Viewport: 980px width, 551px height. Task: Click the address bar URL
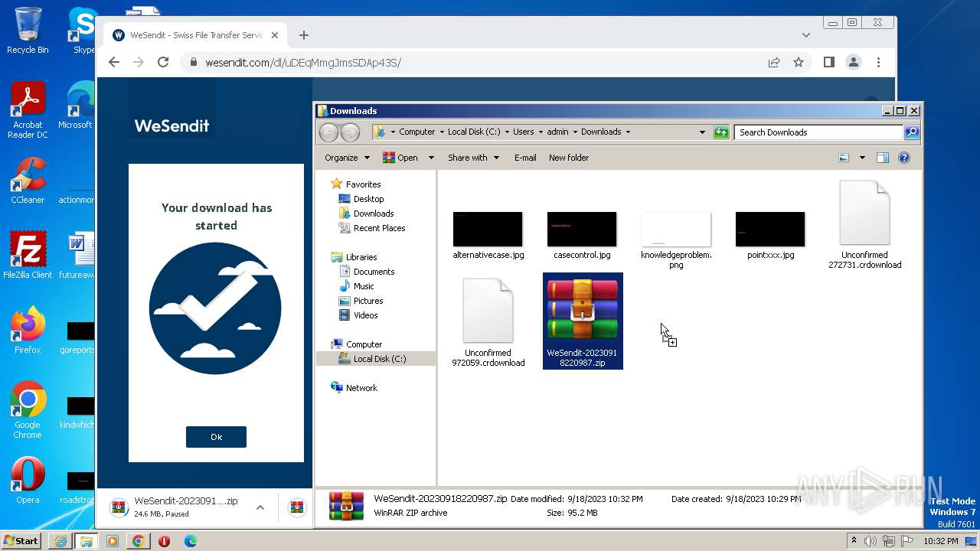point(303,63)
